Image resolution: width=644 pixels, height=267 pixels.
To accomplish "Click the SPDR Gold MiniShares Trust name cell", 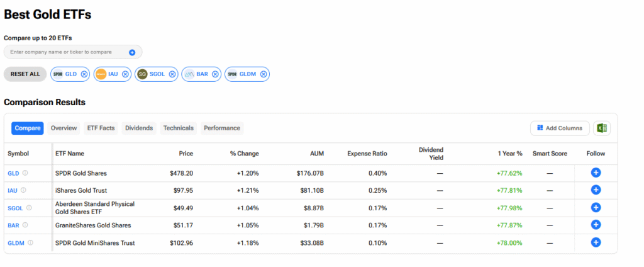I will 95,243.
